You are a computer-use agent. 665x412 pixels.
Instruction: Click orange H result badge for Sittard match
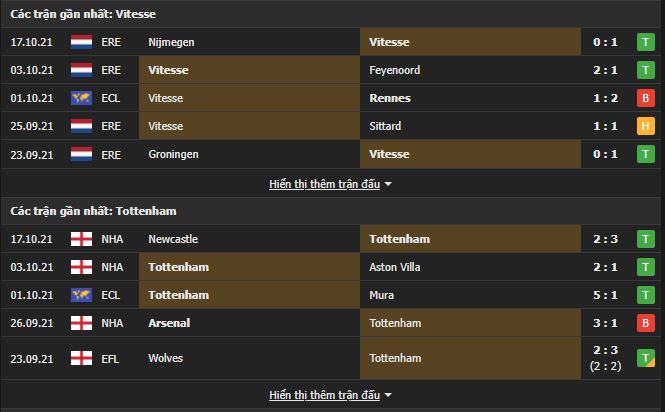645,126
